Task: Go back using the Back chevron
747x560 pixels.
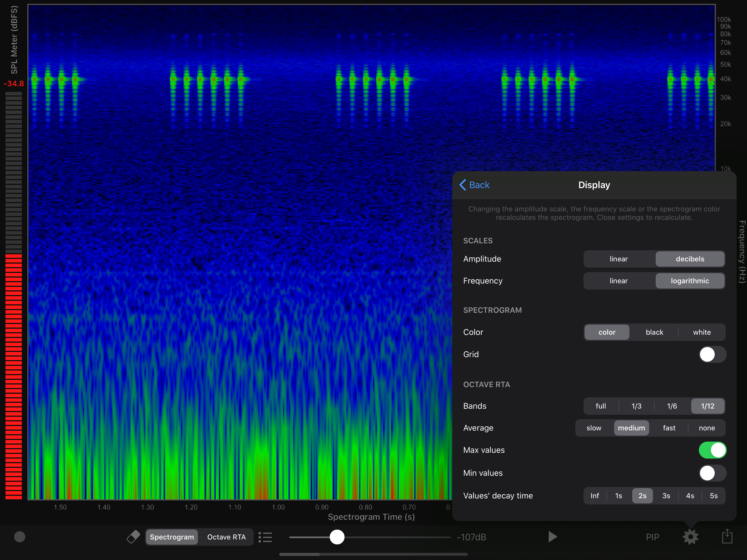Action: (x=474, y=185)
